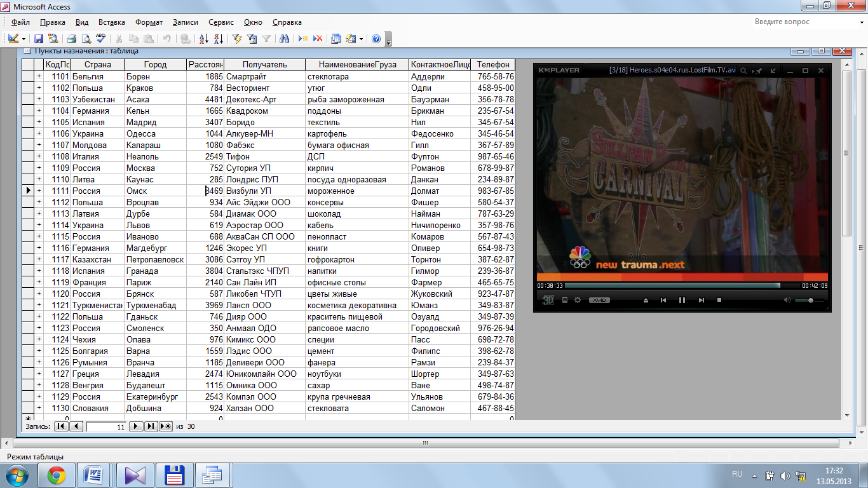Click the record number field showing 11
The width and height of the screenshot is (868, 488).
click(106, 426)
